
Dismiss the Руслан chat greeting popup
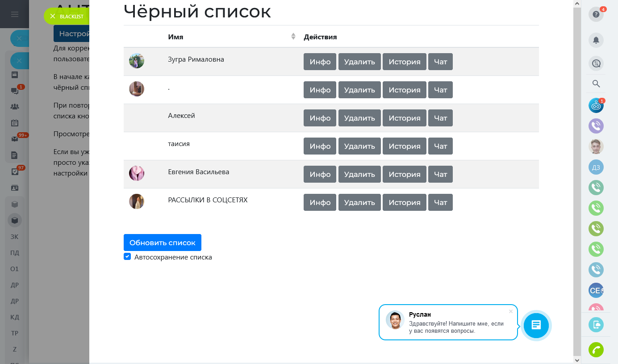click(x=511, y=311)
